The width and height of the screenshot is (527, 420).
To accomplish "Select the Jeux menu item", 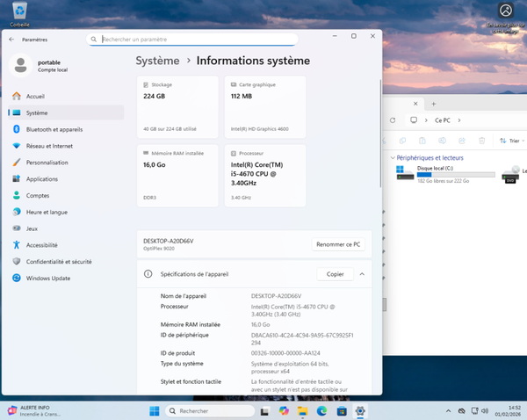I will pos(32,228).
